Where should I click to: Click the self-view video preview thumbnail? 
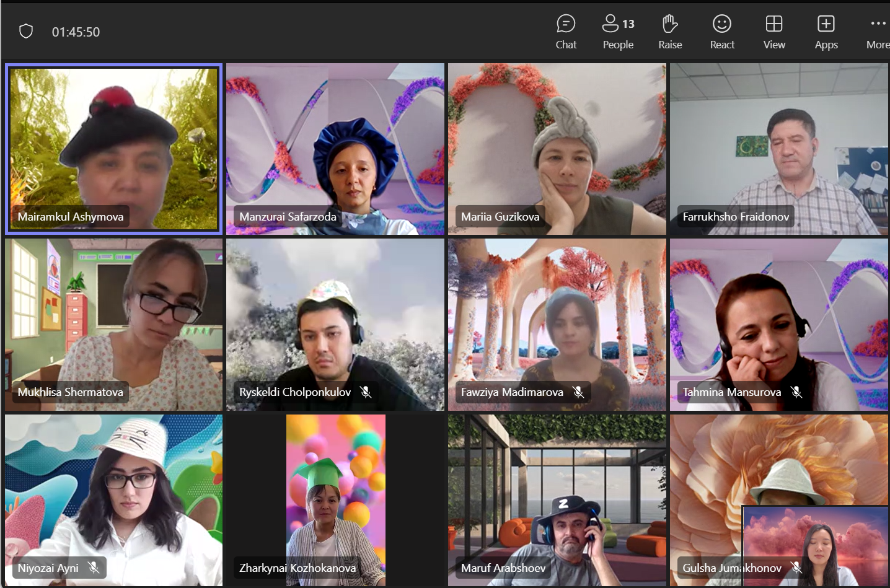coord(814,546)
